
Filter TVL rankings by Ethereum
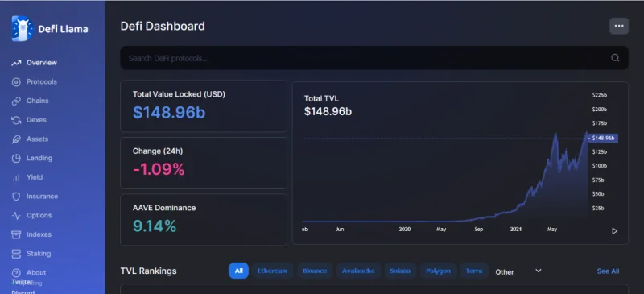tap(271, 271)
